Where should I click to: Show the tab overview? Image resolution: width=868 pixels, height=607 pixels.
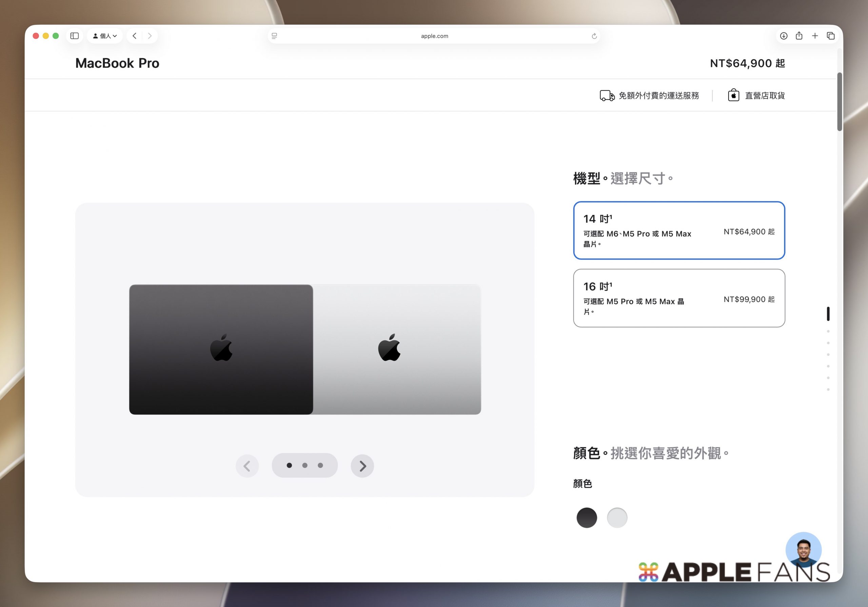click(831, 36)
